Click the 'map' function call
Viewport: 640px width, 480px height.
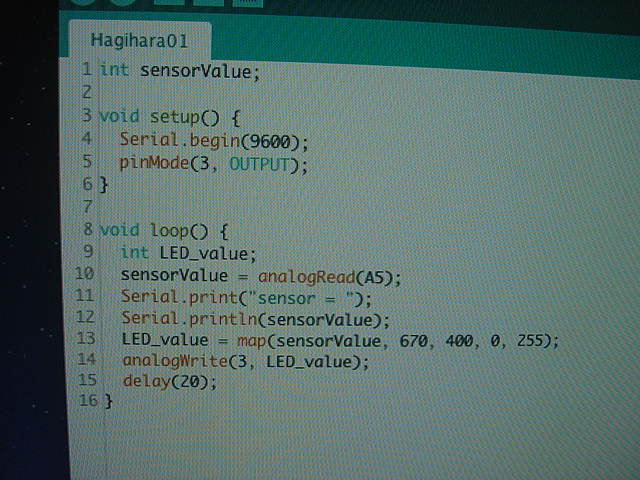tap(252, 341)
